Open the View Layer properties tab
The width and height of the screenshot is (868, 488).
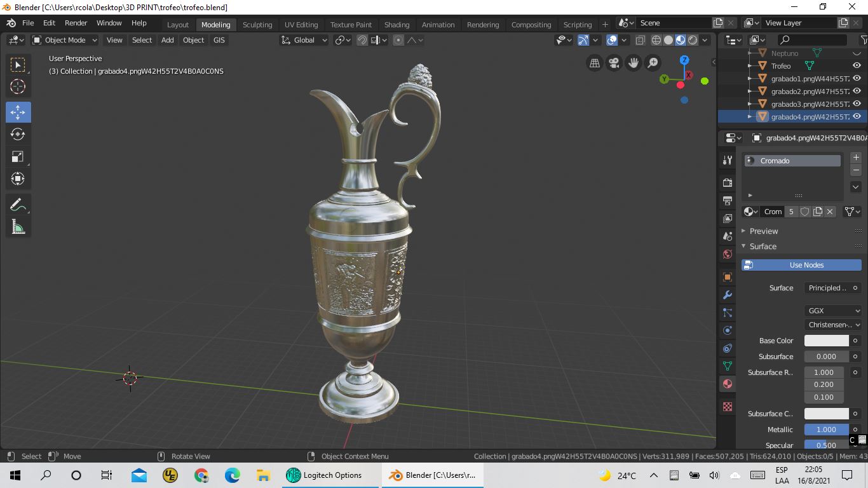coord(728,219)
